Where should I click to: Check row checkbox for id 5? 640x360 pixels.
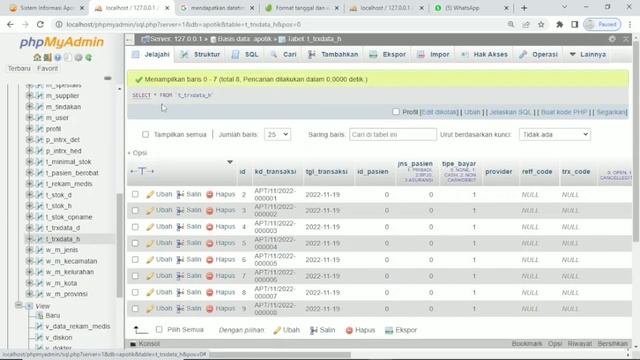(135, 243)
